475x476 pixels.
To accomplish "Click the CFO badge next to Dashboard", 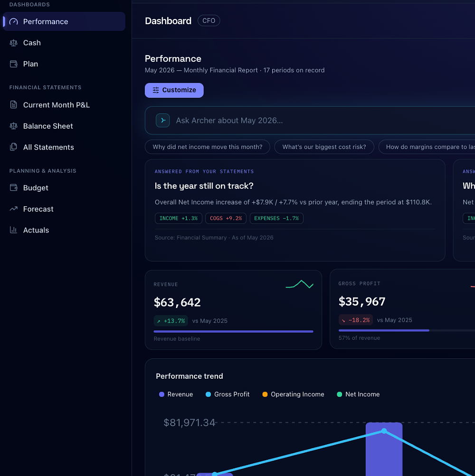I will tap(209, 20).
